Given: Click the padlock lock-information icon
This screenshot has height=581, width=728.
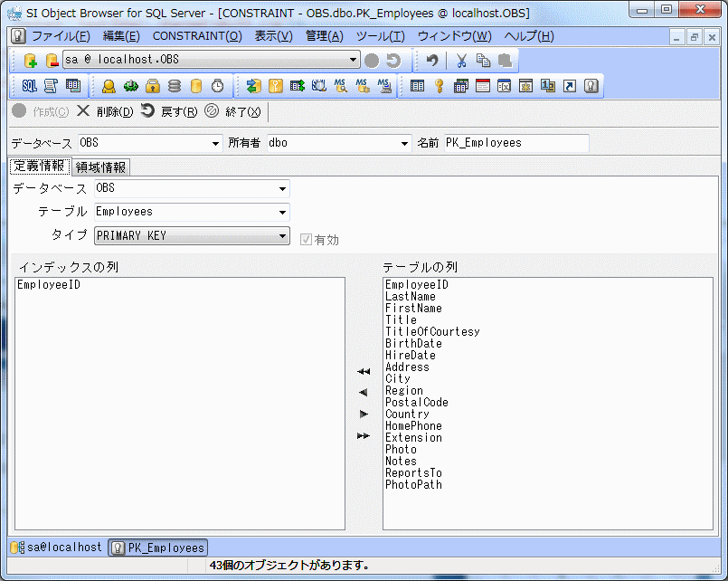Looking at the screenshot, I should tap(153, 86).
